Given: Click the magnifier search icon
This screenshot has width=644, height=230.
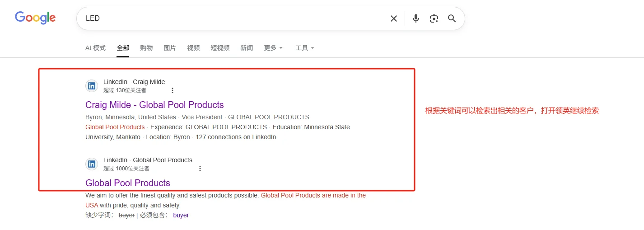Looking at the screenshot, I should [452, 19].
